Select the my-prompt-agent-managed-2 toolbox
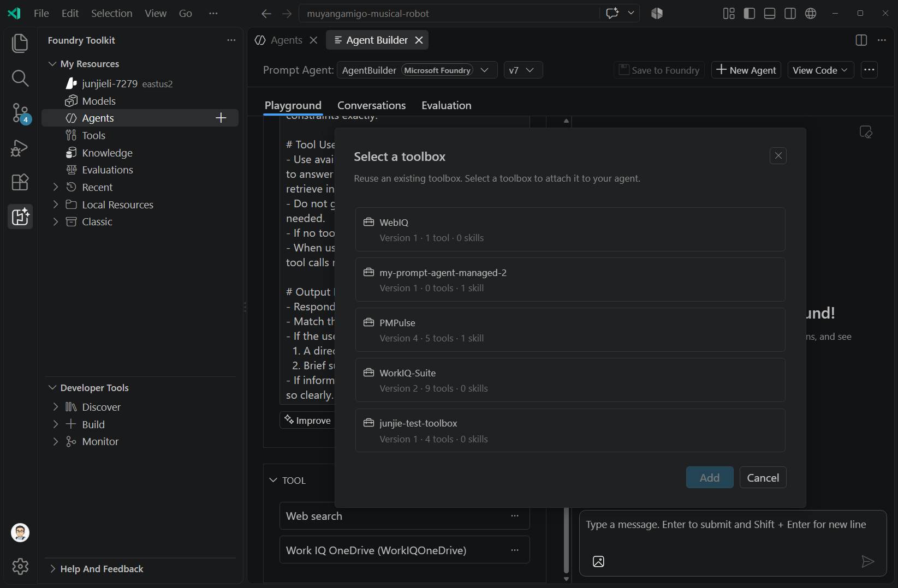Screen dimensions: 898x588 [x=570, y=279]
